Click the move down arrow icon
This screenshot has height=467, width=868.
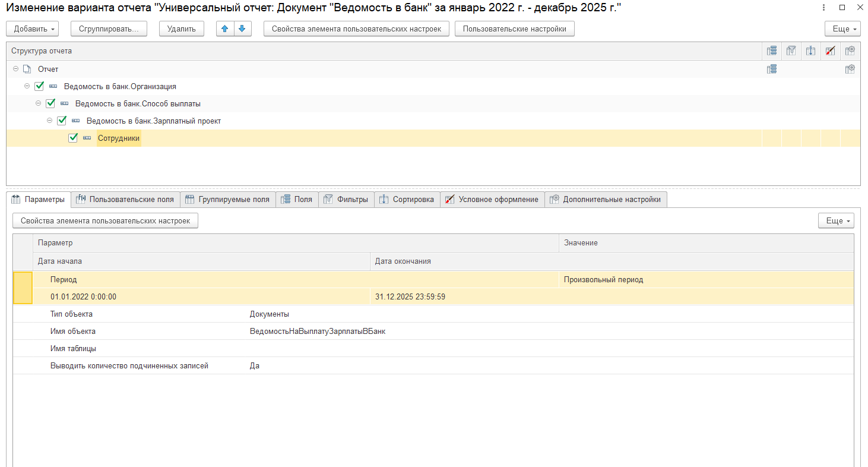pos(242,29)
